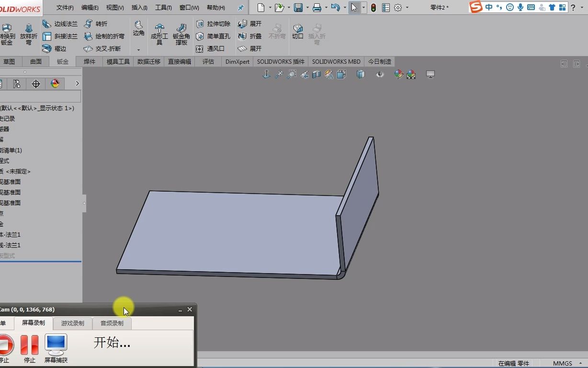Toggle hidden edge display in view toolbar
Viewport: 588px width, 368px height.
(361, 74)
